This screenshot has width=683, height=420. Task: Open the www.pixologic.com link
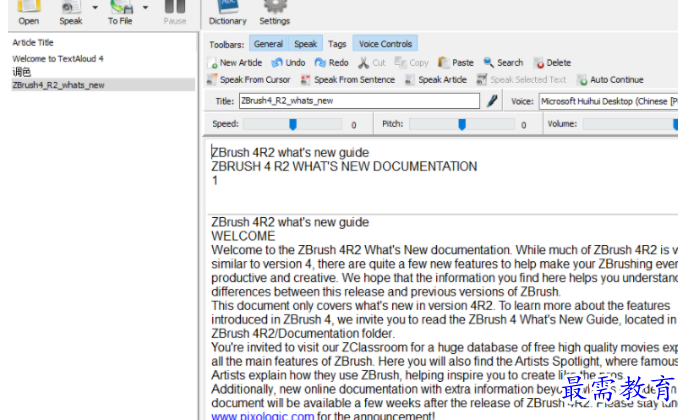pyautogui.click(x=263, y=416)
